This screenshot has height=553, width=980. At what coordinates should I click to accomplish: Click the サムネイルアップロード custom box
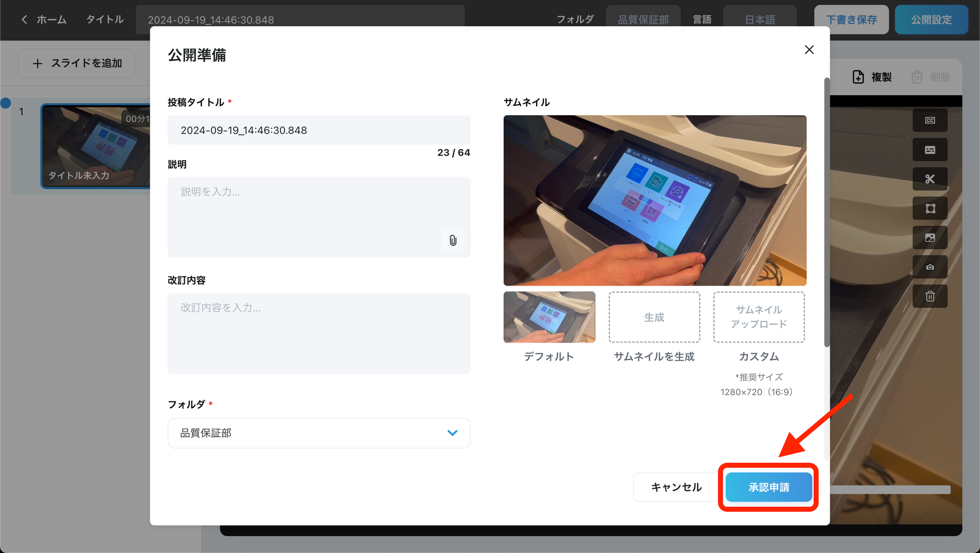point(759,317)
